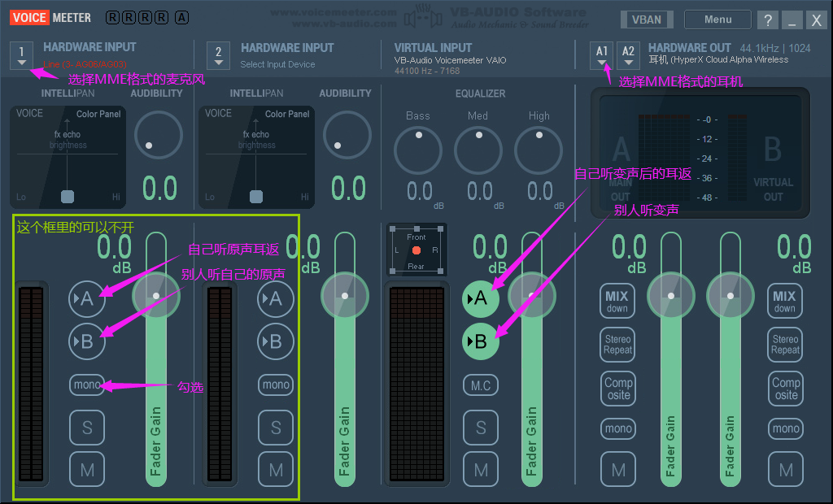Toggle bus A on Hardware Input 2

pos(275,299)
